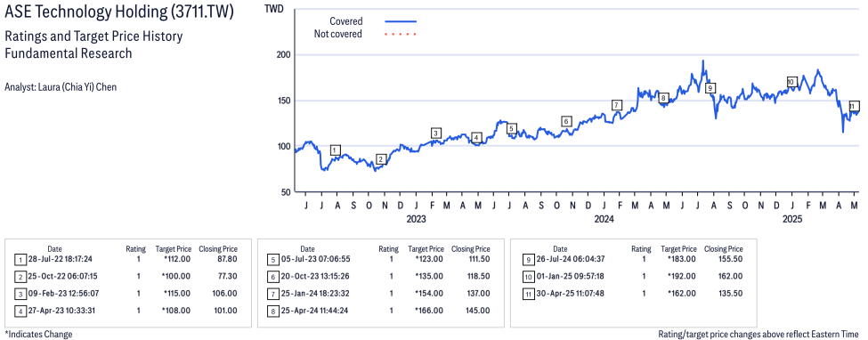Click chart marker 1 on the price line
This screenshot has height=340, width=868.
pyautogui.click(x=335, y=150)
